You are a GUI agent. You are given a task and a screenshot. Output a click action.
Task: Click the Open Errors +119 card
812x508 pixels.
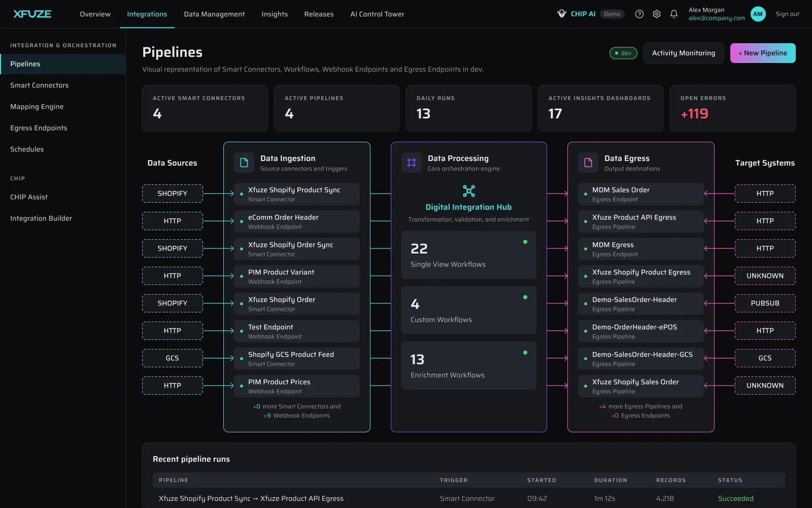pyautogui.click(x=733, y=108)
